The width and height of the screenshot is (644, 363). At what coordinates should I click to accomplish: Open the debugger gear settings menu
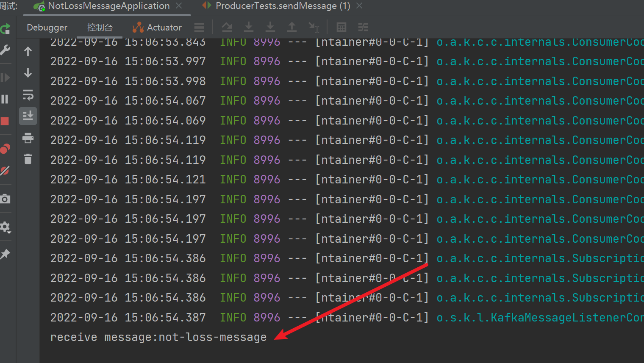(5, 227)
